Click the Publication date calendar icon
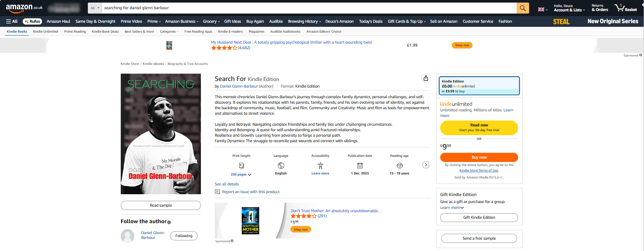644x251 pixels. click(360, 166)
